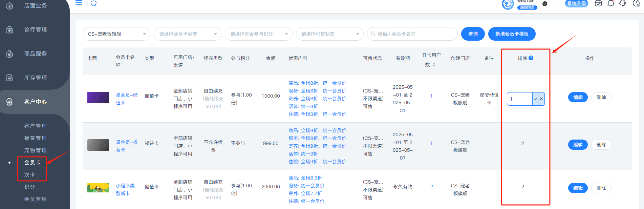The width and height of the screenshot is (644, 209).
Task: Collapse the 客户中心 menu
Action: pos(35,102)
